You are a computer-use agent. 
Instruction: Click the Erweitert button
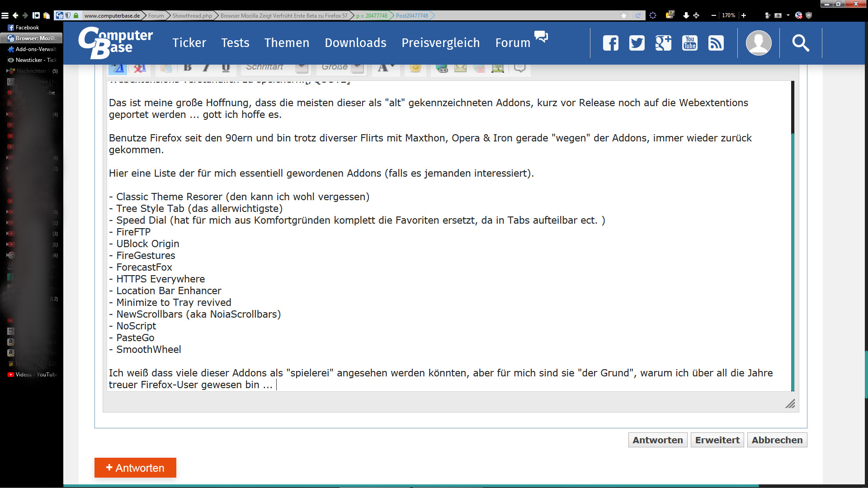717,440
